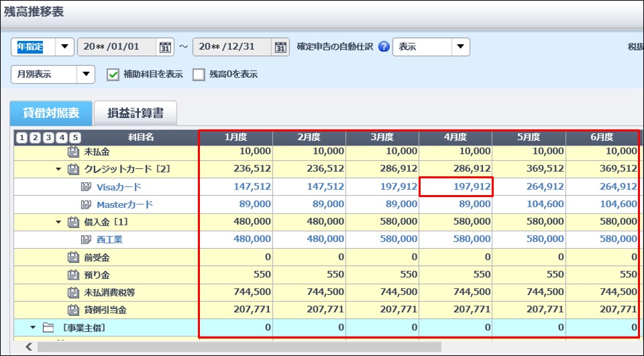
Task: Click 西工業 3月度 value 580,000
Action: click(398, 239)
